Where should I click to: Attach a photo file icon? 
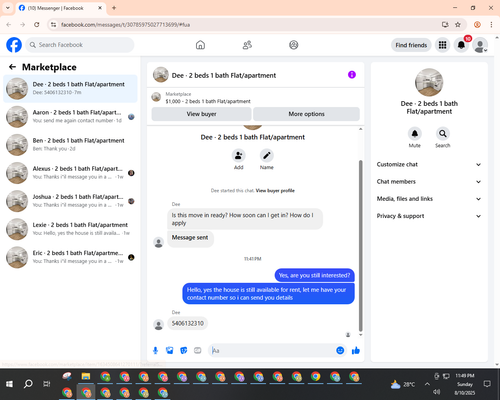170,350
